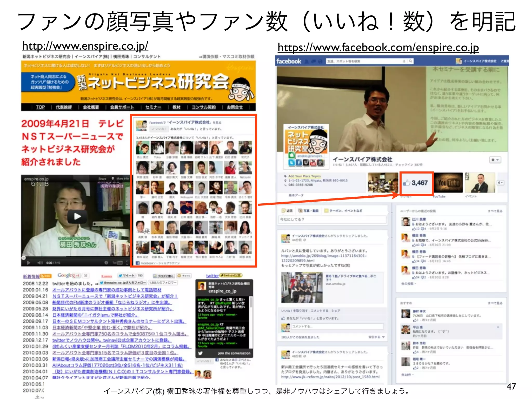
Task: Dismiss the 平山 recommendation with the x
Action: click(498, 327)
